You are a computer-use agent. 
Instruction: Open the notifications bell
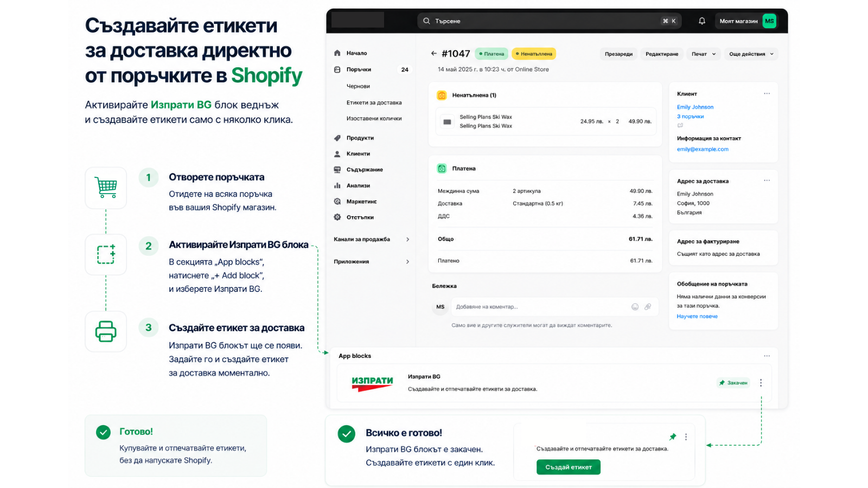(x=702, y=21)
